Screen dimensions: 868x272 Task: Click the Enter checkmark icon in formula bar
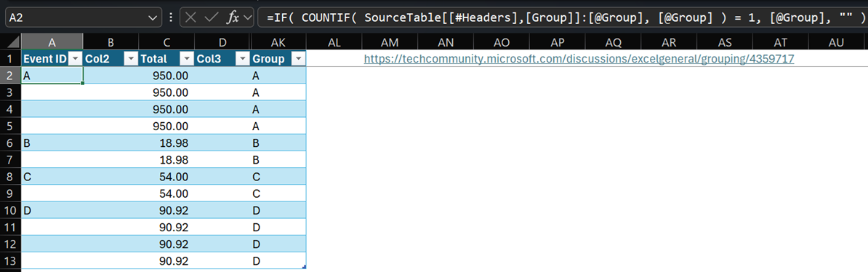[211, 17]
